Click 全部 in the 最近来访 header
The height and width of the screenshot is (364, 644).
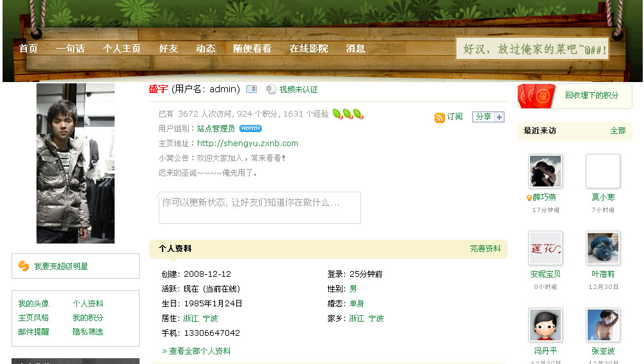(x=618, y=130)
